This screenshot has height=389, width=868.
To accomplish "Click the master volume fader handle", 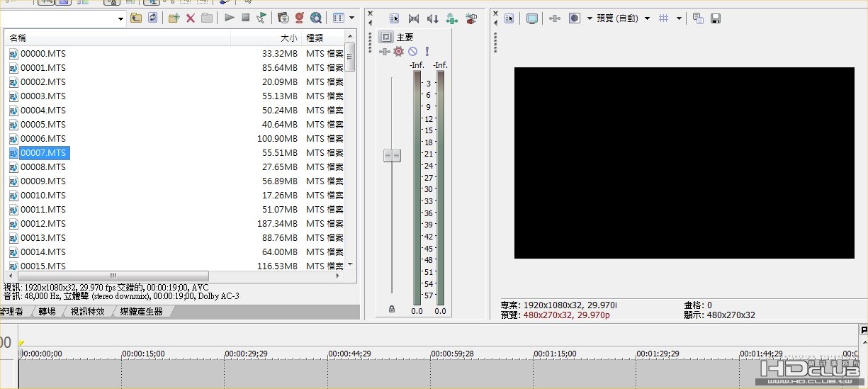I will [x=392, y=155].
